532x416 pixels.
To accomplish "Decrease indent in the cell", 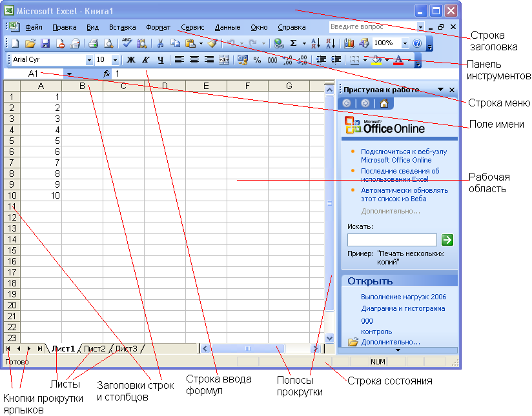I will point(321,60).
